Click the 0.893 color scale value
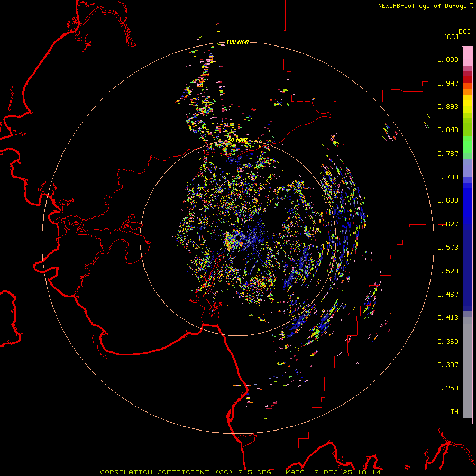 pyautogui.click(x=448, y=106)
